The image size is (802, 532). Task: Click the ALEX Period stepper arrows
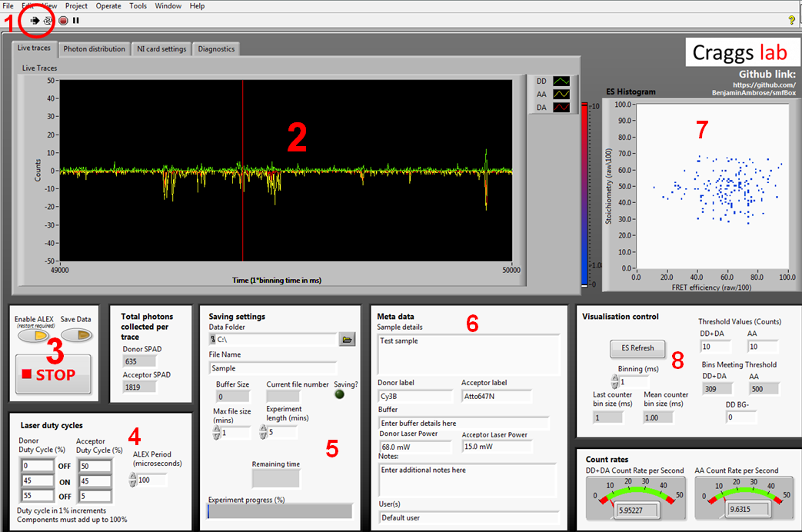(x=132, y=480)
